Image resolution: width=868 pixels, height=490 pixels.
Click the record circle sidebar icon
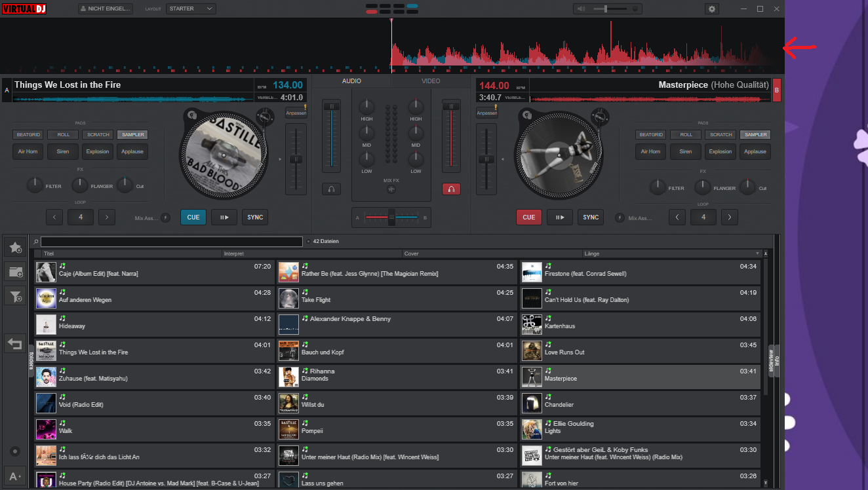coord(16,451)
